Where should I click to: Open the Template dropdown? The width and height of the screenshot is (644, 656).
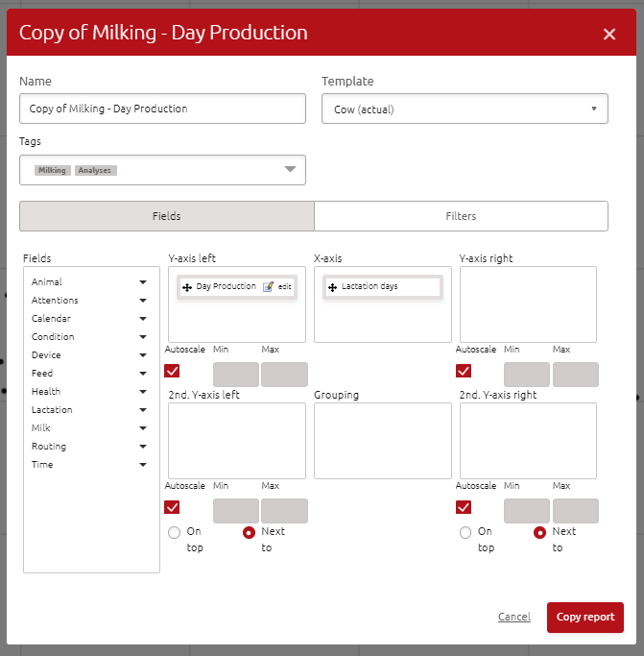(465, 109)
